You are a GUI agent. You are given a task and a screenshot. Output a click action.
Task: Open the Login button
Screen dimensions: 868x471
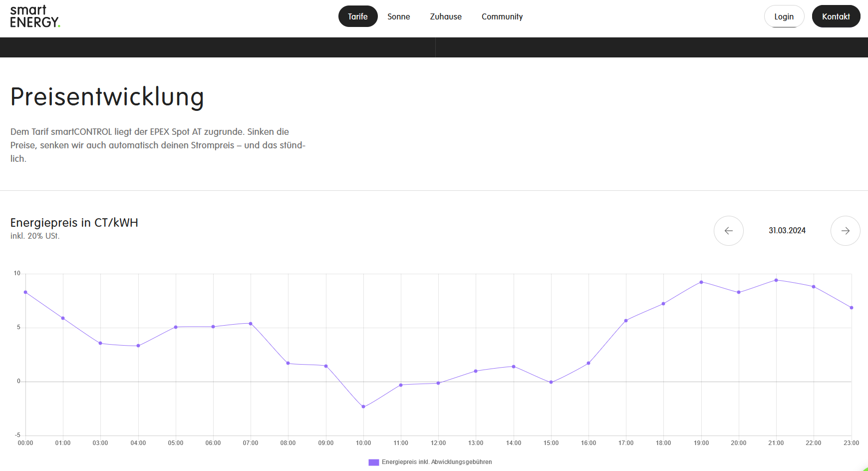tap(784, 16)
